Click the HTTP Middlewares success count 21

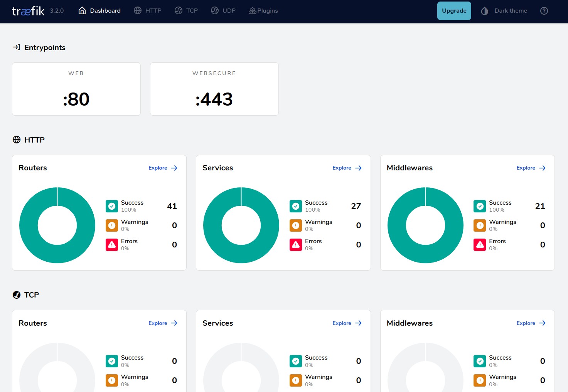[540, 206]
